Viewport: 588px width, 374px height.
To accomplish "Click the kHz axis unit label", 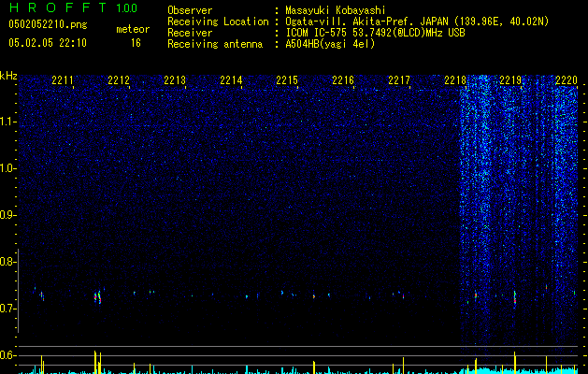I will [x=8, y=76].
